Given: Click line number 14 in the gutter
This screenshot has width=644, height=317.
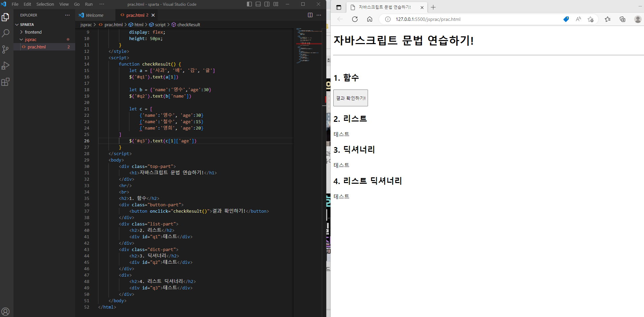Looking at the screenshot, I should point(87,64).
